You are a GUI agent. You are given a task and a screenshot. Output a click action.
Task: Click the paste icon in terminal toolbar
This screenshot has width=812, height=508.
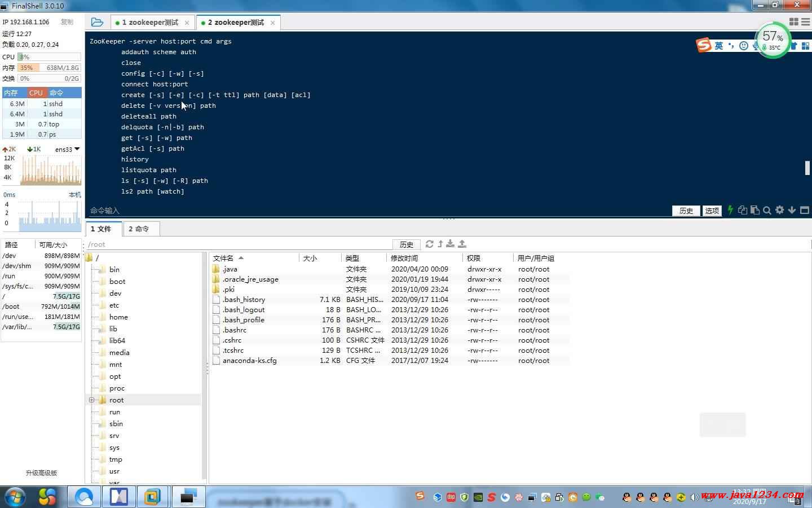[x=755, y=210]
